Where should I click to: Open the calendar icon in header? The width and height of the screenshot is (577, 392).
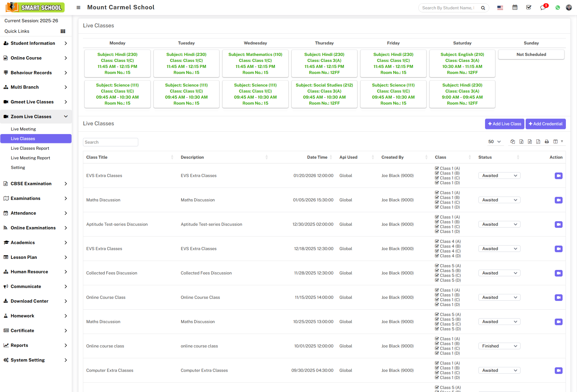click(x=515, y=8)
